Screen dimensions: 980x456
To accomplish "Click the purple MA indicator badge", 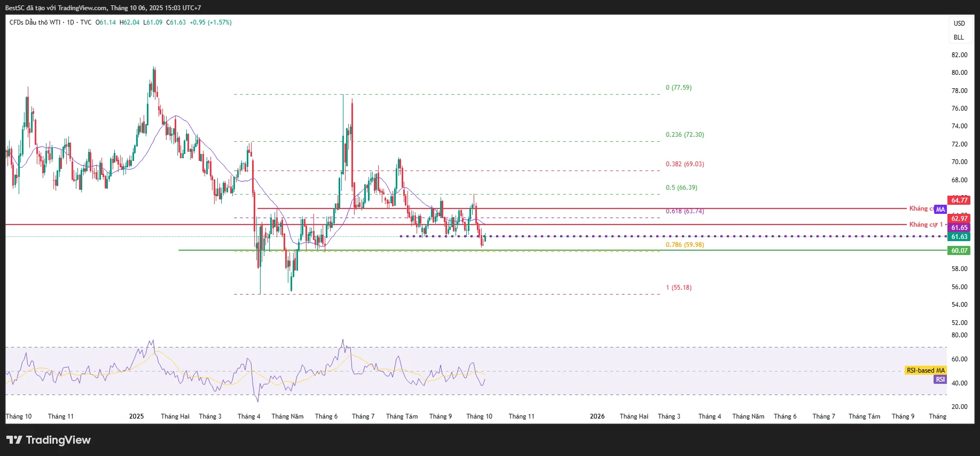I will [x=940, y=210].
